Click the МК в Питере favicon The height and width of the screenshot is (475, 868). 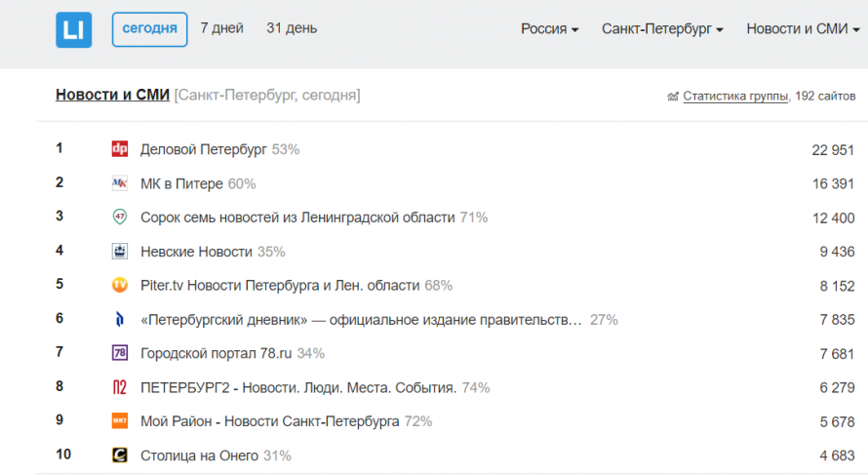point(120,183)
